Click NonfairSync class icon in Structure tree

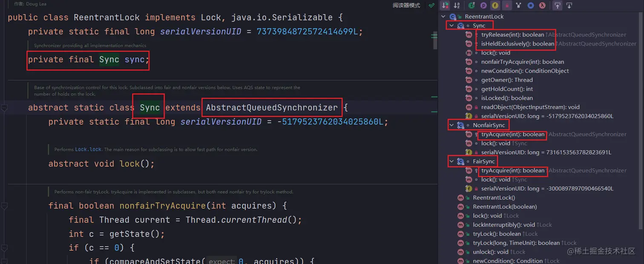[x=460, y=125]
